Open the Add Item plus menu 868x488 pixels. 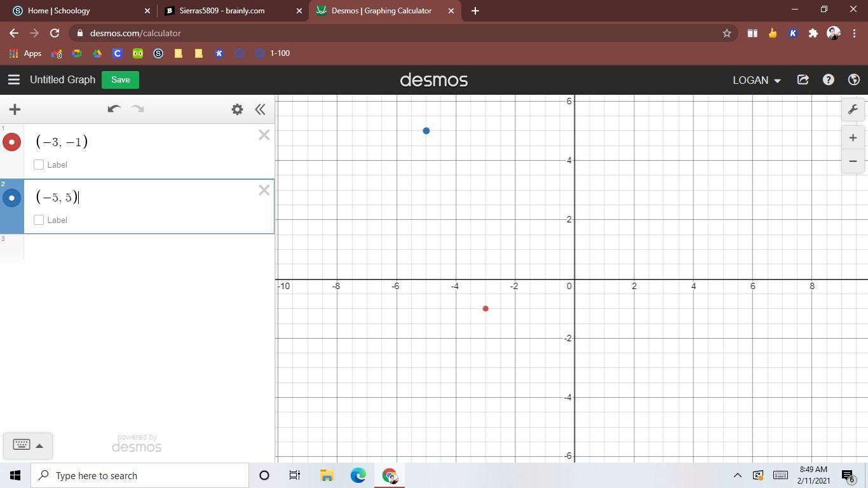[x=15, y=109]
